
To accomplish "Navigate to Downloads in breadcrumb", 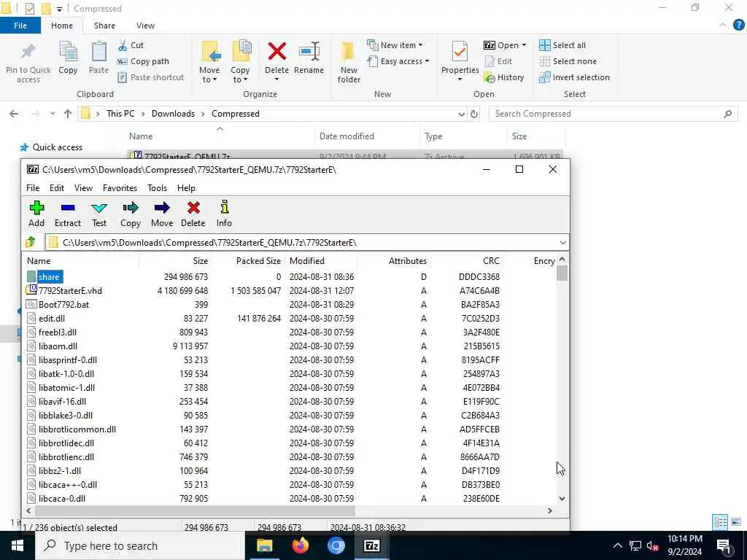I will coord(173,114).
